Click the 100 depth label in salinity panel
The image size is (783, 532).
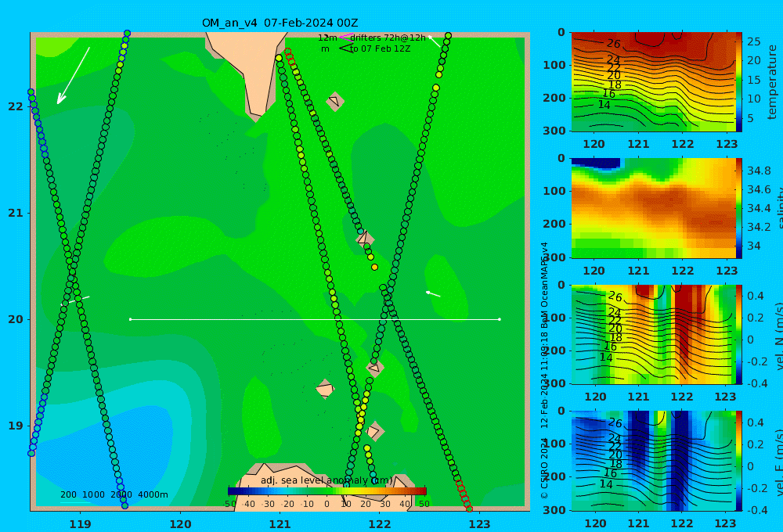point(554,191)
